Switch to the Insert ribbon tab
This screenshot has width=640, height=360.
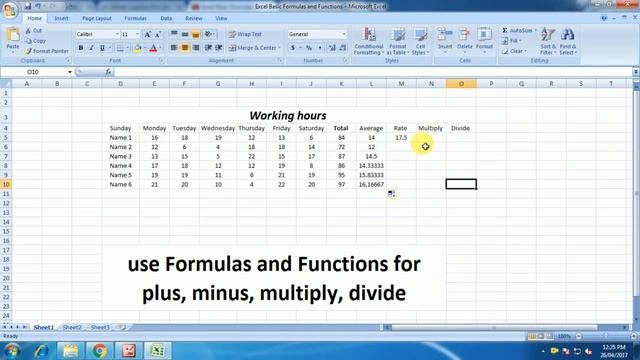61,18
